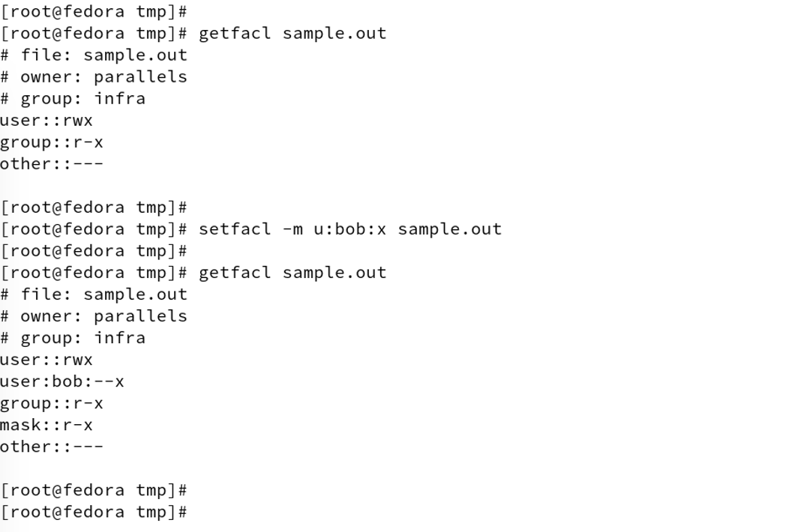Click the second getfacl sample.out command
786x532 pixels.
pyautogui.click(x=292, y=273)
